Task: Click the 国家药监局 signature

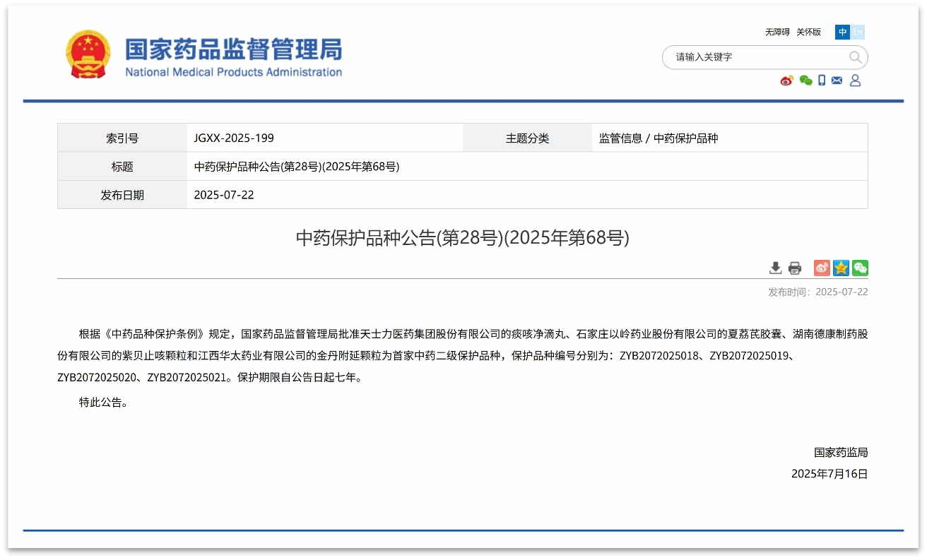Action: 841,453
